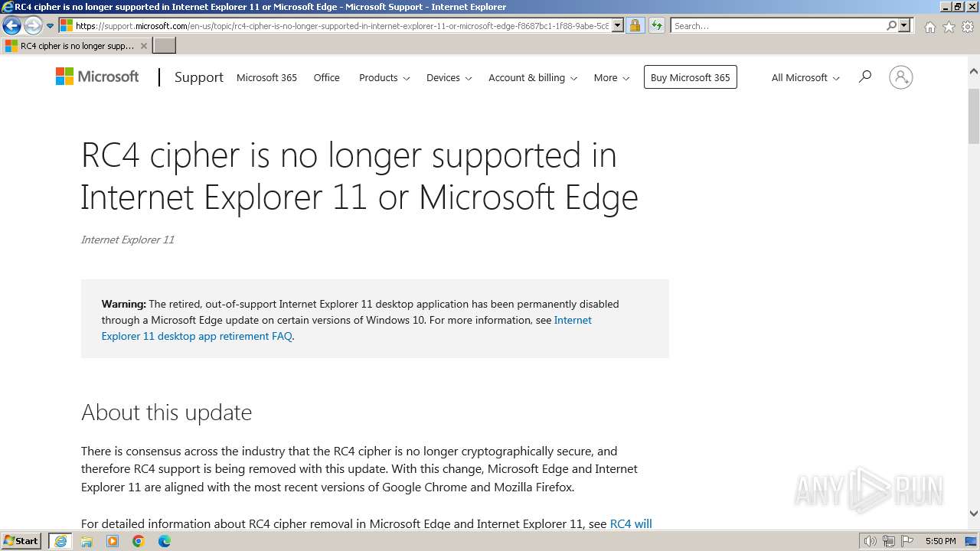Expand the More menu
Image resolution: width=980 pixels, height=551 pixels.
[x=612, y=77]
